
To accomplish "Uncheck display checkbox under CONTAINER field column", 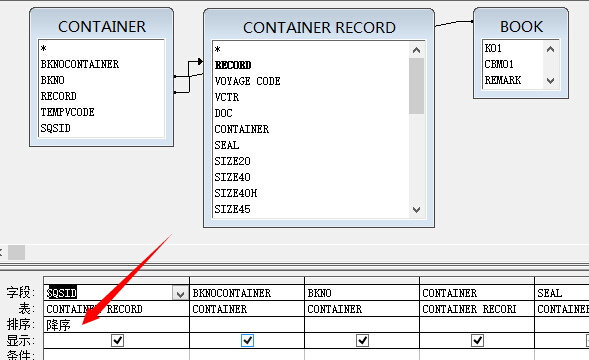I will point(477,340).
